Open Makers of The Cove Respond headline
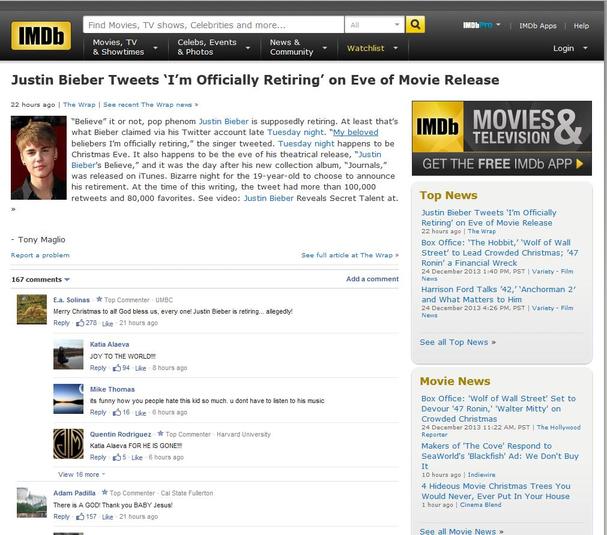This screenshot has width=607, height=535. coord(500,456)
